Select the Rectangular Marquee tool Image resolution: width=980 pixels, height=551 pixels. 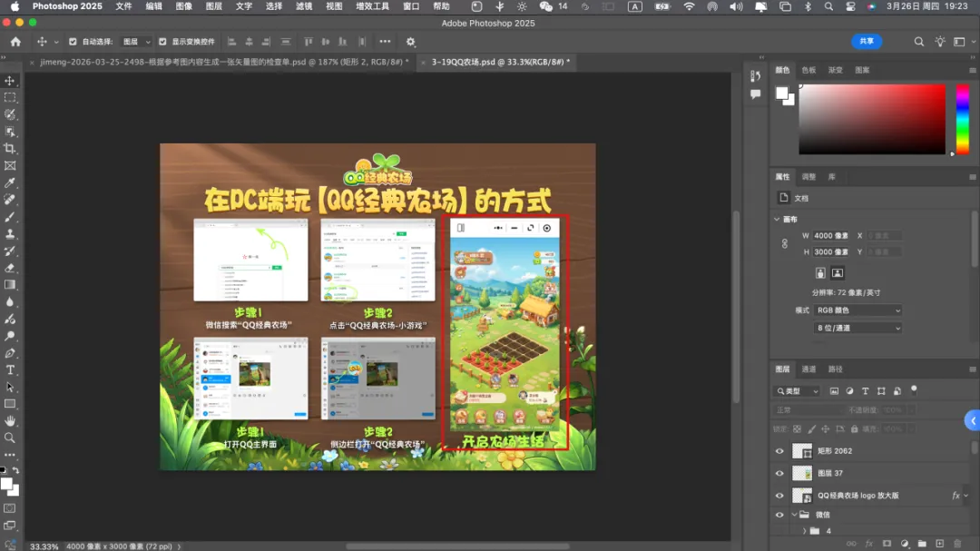(10, 97)
